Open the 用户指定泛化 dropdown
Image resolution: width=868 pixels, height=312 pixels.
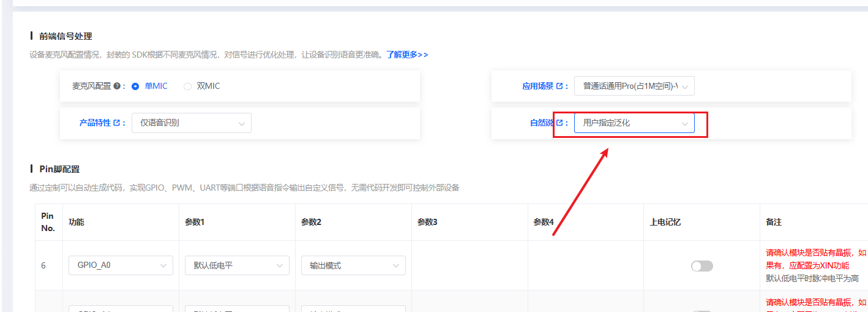634,123
